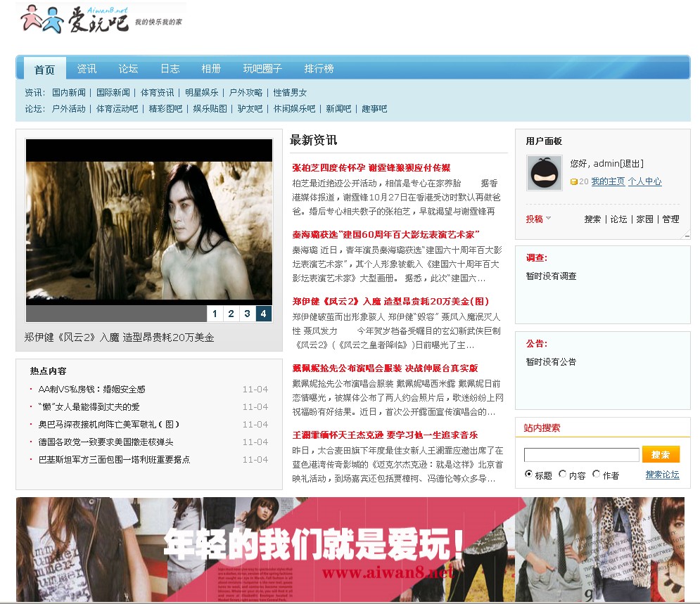Show slide 3 in the slideshow
Viewport: 700px width, 604px height.
coord(247,314)
